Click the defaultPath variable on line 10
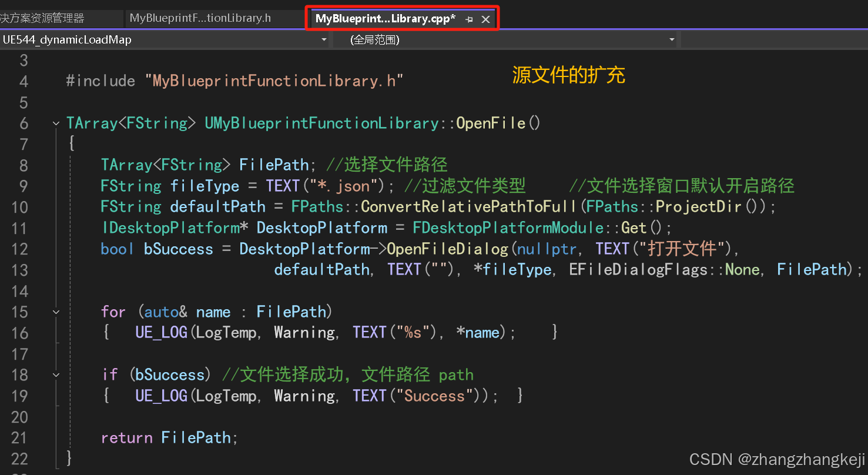The image size is (868, 475). pos(218,207)
